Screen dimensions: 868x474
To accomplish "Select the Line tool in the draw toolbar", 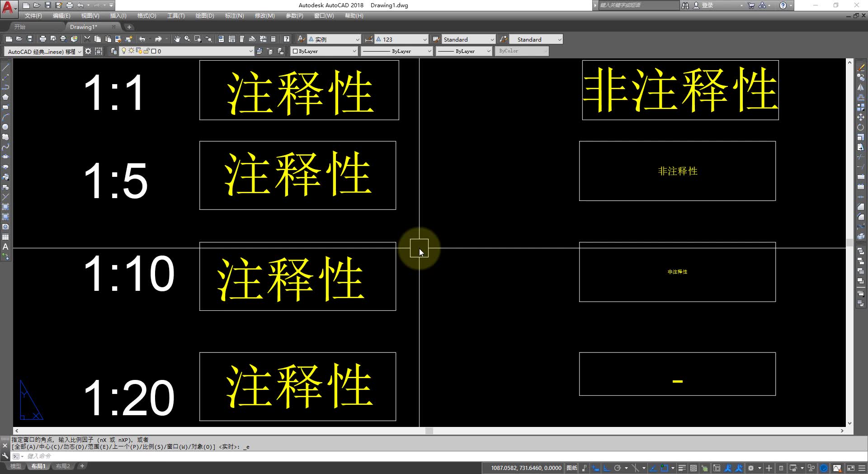I will (5, 67).
